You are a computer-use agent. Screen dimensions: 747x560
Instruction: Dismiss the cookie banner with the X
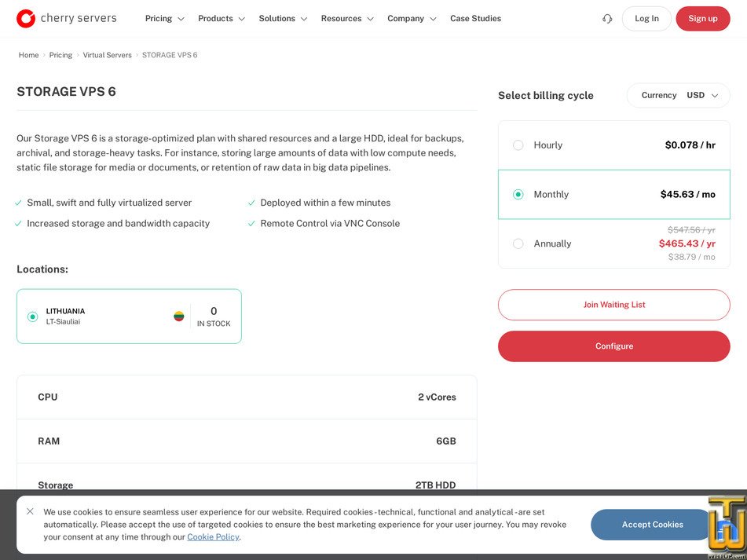(x=30, y=511)
